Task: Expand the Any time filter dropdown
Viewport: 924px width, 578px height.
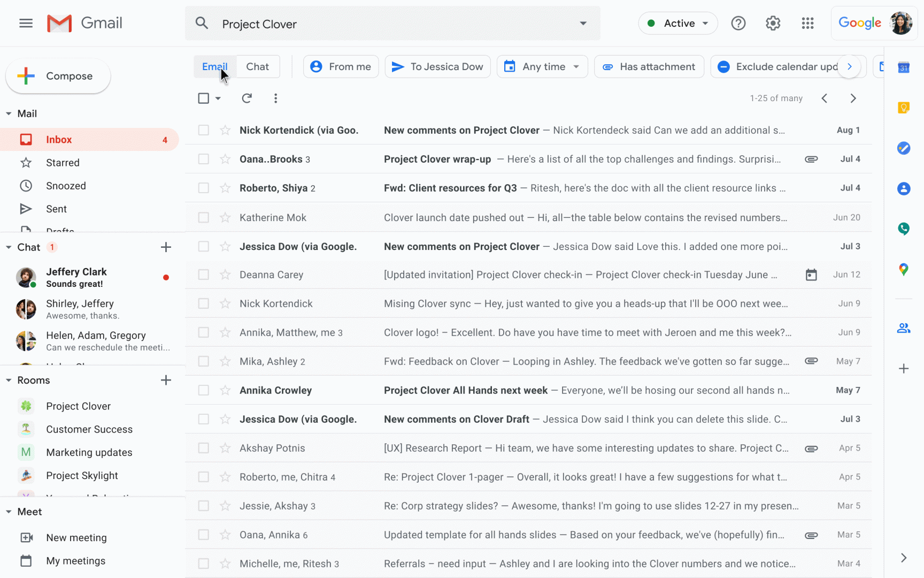Action: pyautogui.click(x=542, y=67)
